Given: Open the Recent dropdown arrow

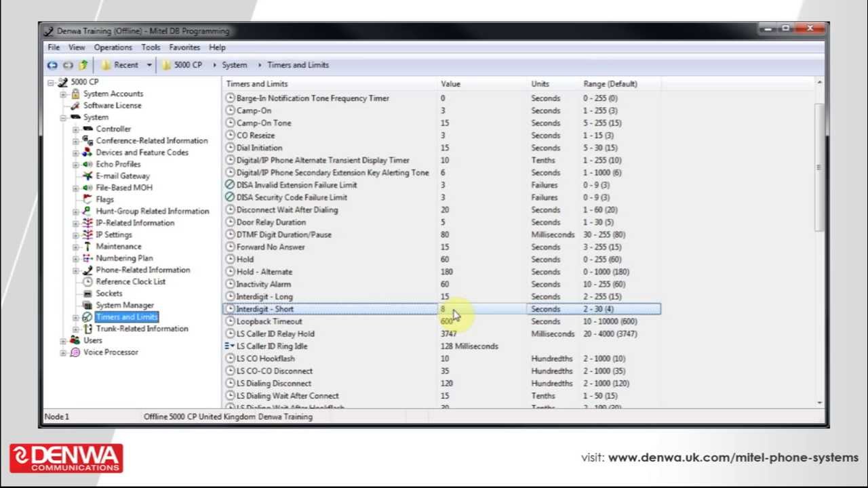Looking at the screenshot, I should coord(149,65).
